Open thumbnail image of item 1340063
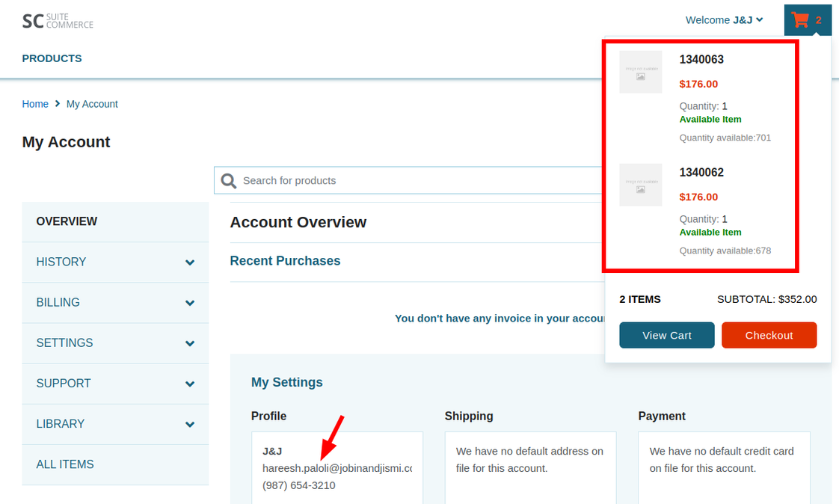This screenshot has width=839, height=504. 641,73
